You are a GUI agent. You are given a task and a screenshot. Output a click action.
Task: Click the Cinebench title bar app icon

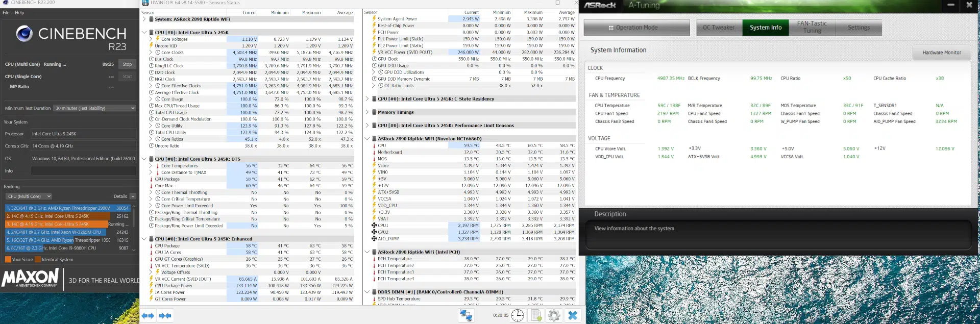coord(5,3)
